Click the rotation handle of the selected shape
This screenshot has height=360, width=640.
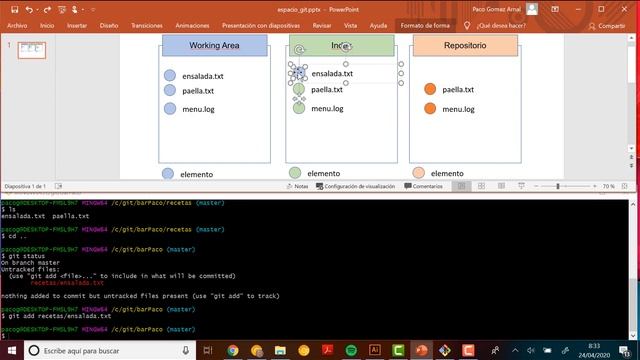299,50
